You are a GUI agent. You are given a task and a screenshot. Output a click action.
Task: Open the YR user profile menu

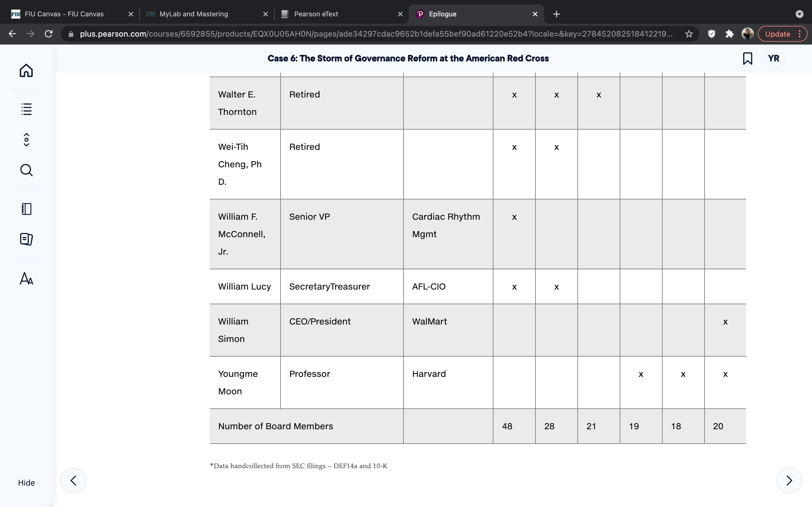(x=773, y=58)
